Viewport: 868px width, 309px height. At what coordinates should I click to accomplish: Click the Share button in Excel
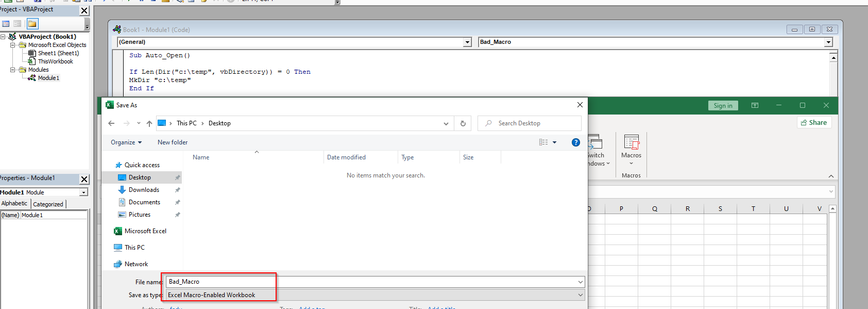pyautogui.click(x=814, y=123)
